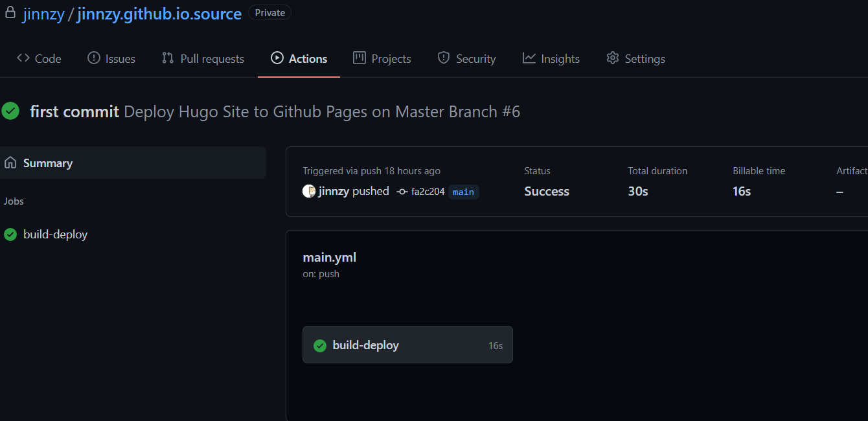This screenshot has width=868, height=421.
Task: Open the Pull requests tab
Action: point(203,59)
